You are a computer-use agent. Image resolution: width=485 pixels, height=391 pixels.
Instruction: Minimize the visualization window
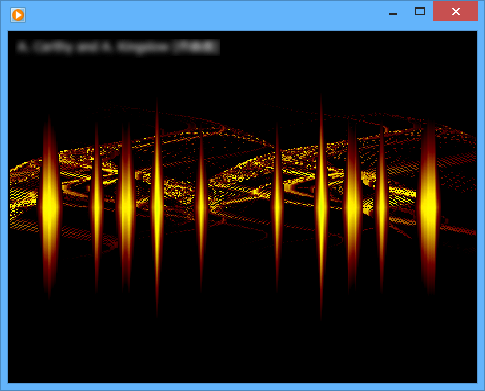(x=393, y=13)
